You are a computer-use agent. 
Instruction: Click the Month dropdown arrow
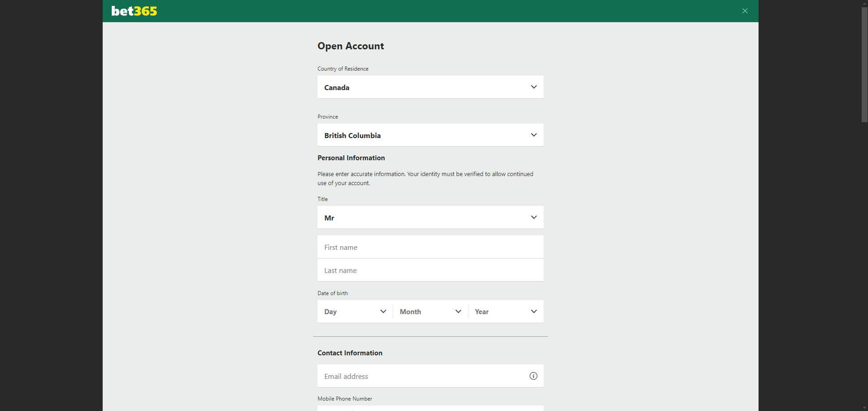pos(458,311)
